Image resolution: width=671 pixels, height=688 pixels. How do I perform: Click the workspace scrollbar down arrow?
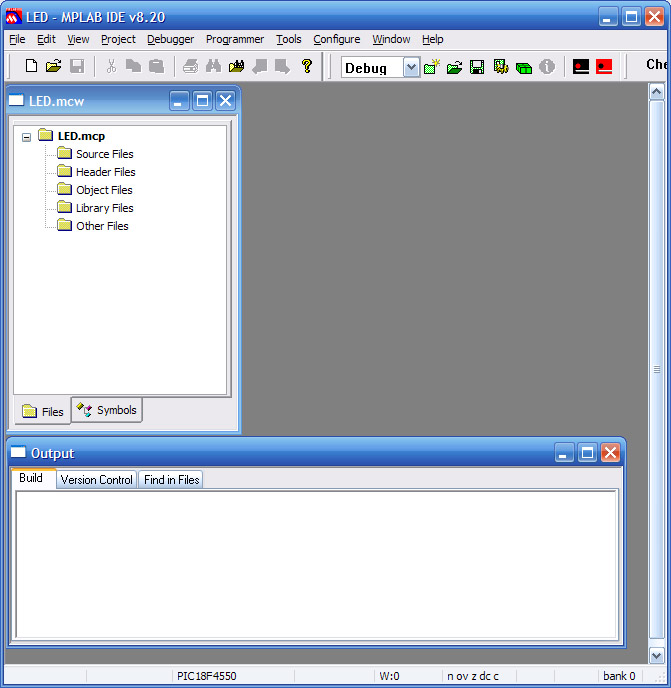point(657,656)
